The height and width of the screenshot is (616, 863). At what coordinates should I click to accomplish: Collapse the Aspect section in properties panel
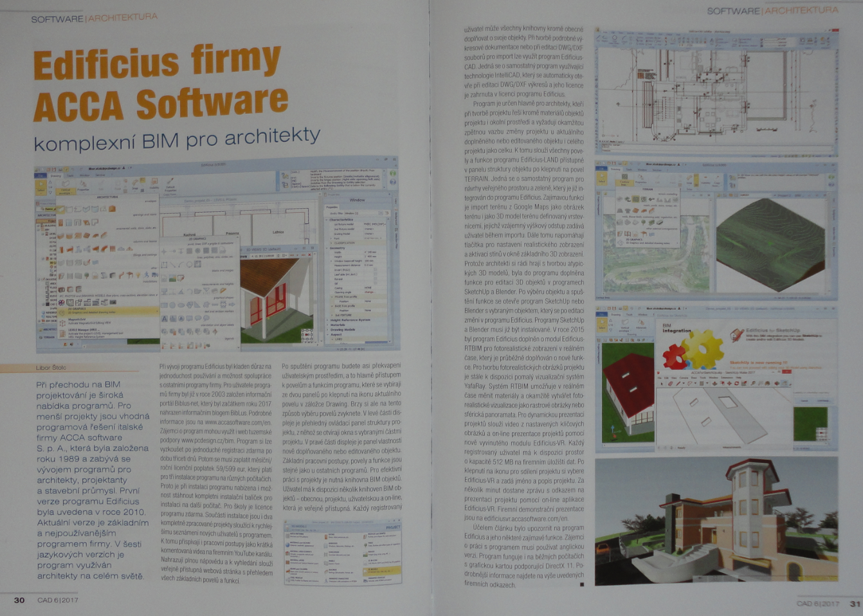pyautogui.click(x=327, y=334)
